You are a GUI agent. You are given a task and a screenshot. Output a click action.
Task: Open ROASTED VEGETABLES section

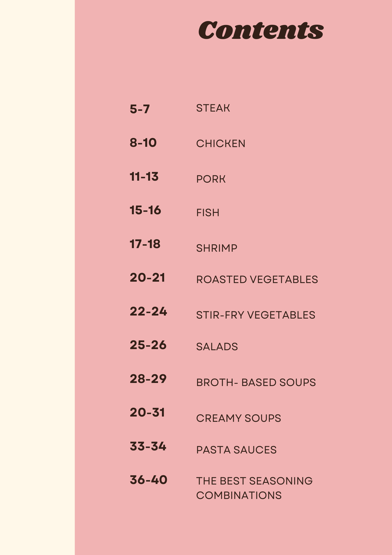click(x=257, y=279)
